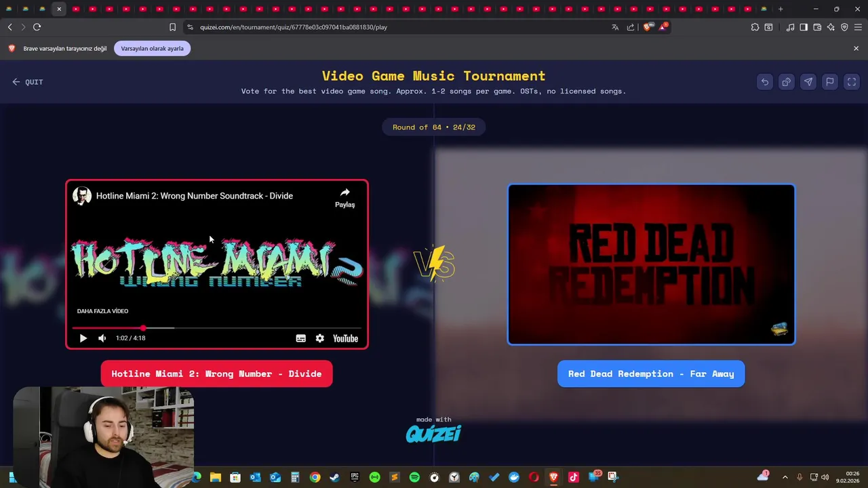Open Leo AI sparkle icon
868x488 pixels.
831,27
